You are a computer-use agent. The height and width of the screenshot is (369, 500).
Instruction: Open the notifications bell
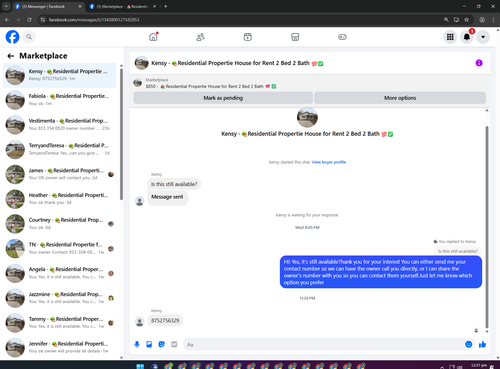point(467,37)
